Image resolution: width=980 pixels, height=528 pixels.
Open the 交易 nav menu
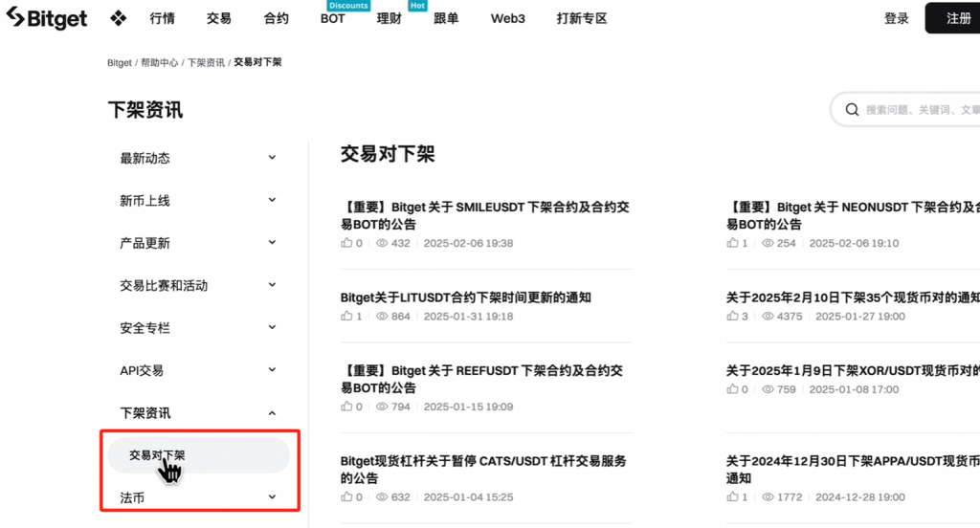pyautogui.click(x=219, y=19)
